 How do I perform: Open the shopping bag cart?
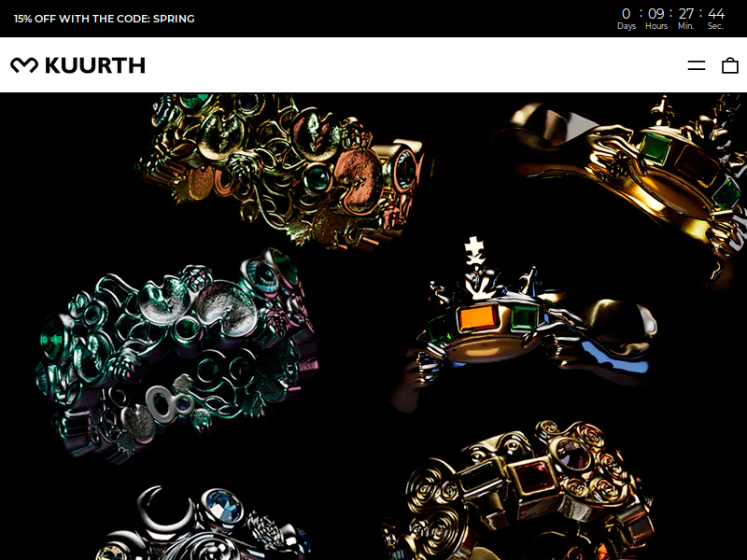coord(730,65)
